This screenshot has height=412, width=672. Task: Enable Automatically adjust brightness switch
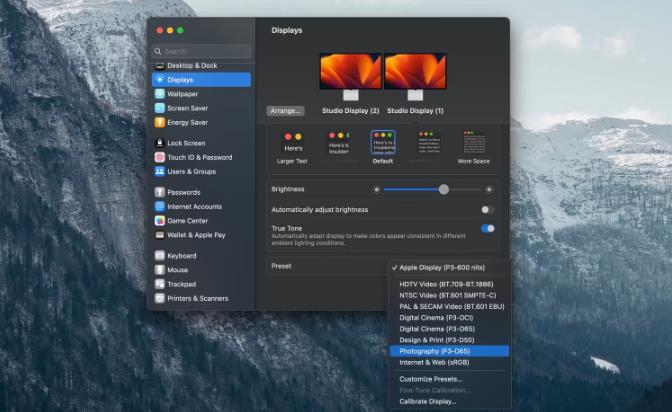point(488,210)
